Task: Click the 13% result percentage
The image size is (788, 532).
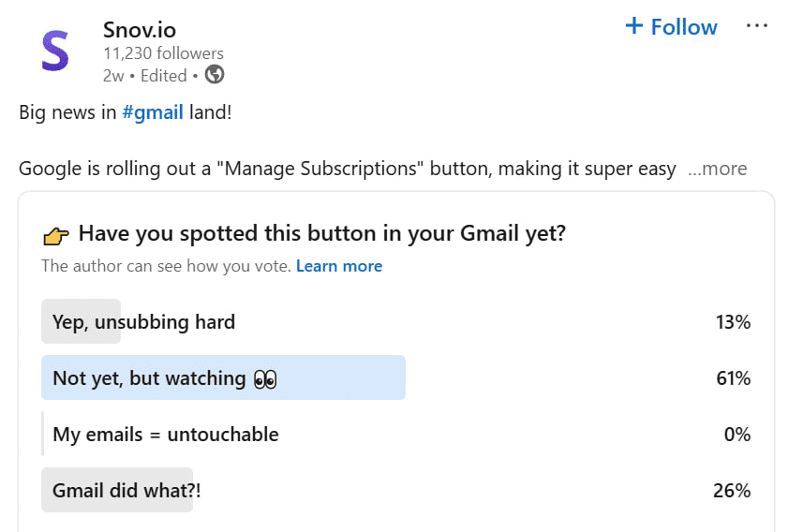Action: pyautogui.click(x=732, y=322)
